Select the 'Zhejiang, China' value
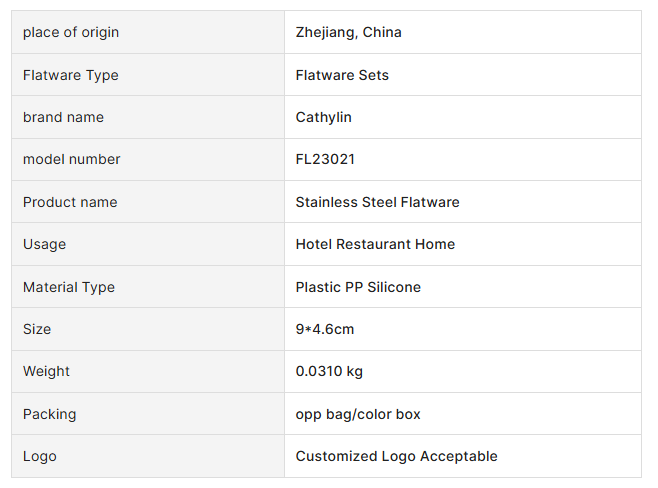This screenshot has height=488, width=658. (x=348, y=32)
